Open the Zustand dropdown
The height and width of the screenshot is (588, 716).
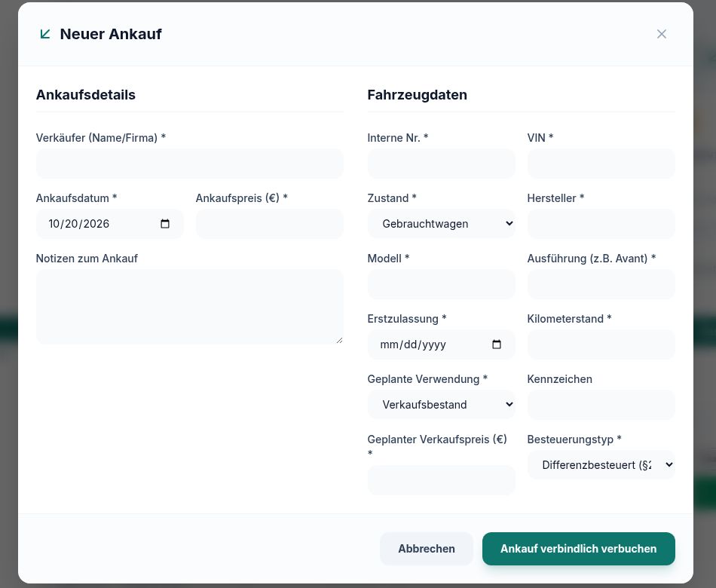coord(441,224)
